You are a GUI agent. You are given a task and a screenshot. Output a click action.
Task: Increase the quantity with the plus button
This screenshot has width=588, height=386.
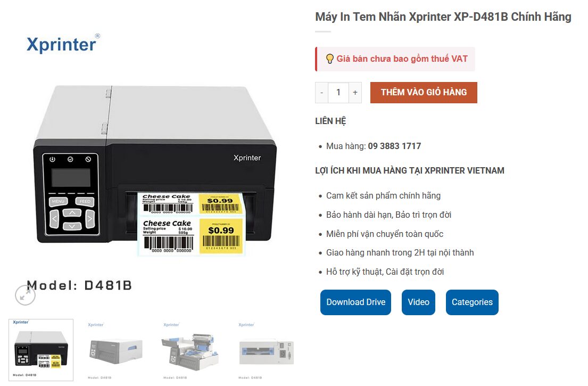(355, 92)
